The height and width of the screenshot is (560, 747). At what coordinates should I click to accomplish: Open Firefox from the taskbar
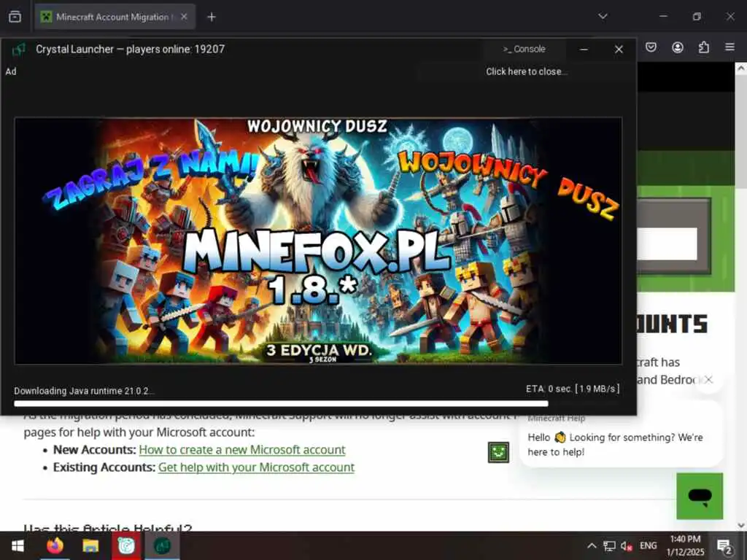[x=55, y=545]
